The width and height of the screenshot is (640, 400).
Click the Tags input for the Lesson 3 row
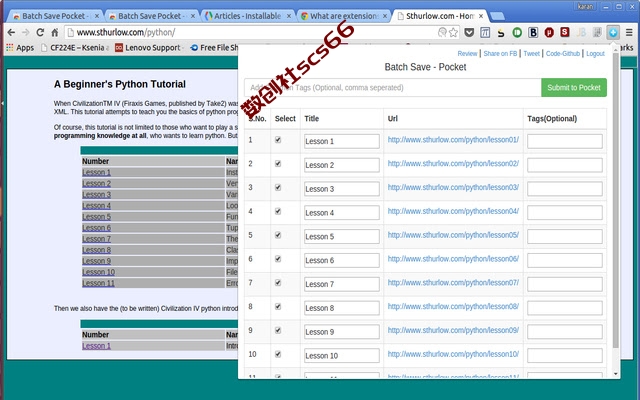point(564,189)
